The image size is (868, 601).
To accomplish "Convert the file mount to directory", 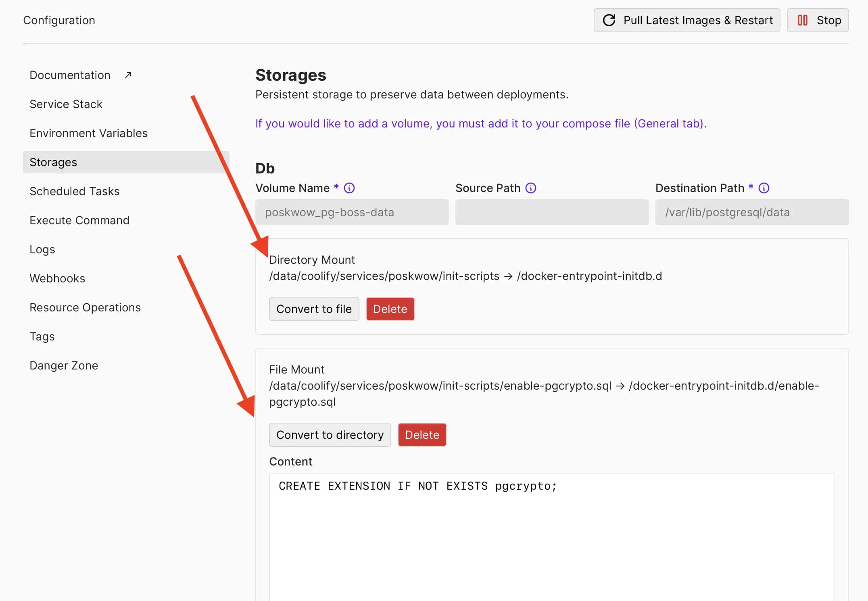I will pyautogui.click(x=330, y=435).
